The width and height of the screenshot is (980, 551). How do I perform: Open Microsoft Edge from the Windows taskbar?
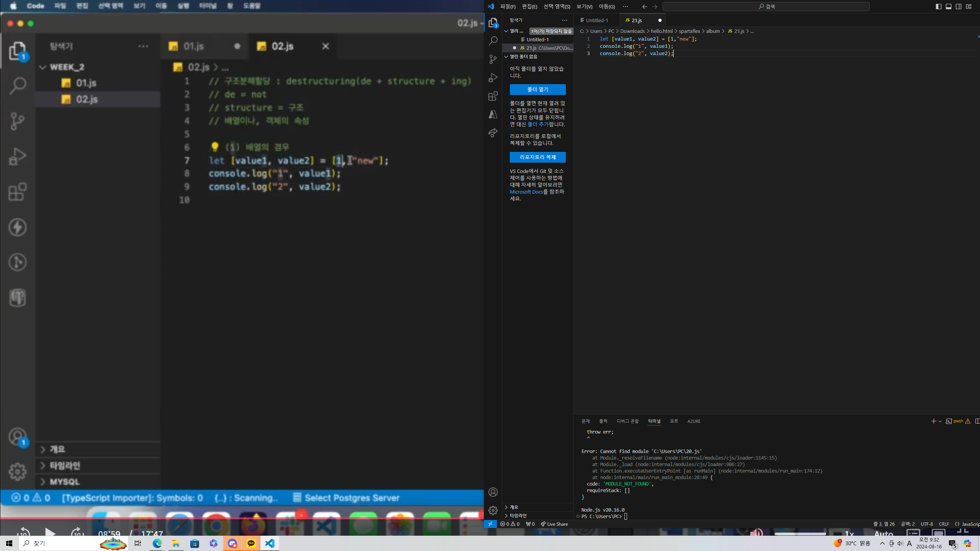157,543
